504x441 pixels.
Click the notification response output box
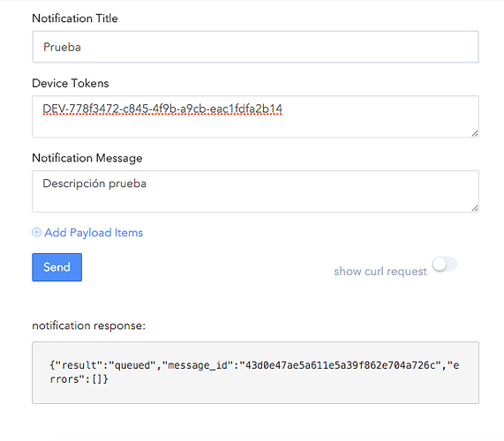[x=256, y=372]
